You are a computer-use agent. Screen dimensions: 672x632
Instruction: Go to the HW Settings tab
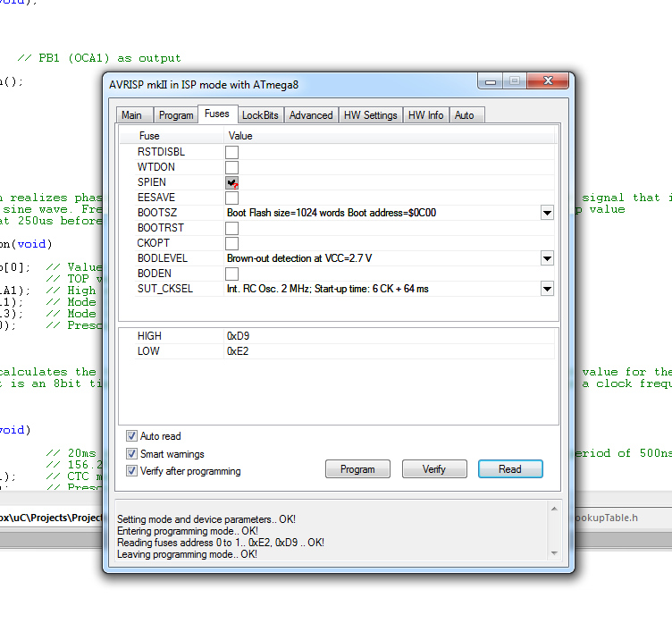[x=370, y=115]
